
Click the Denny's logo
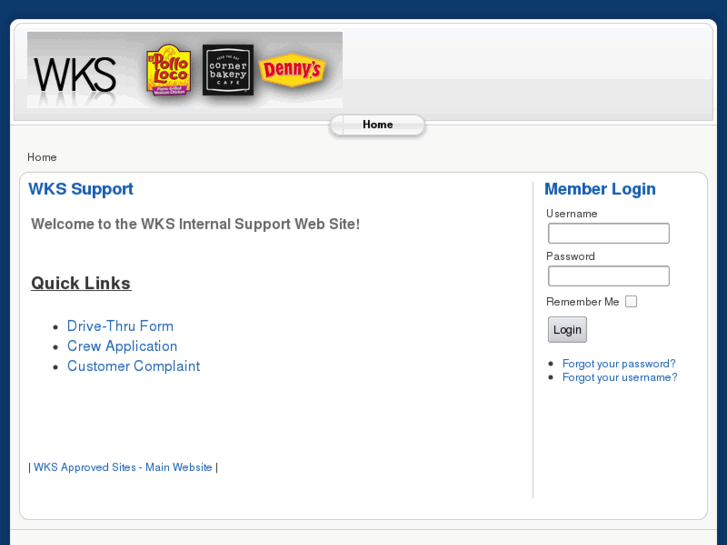(292, 70)
